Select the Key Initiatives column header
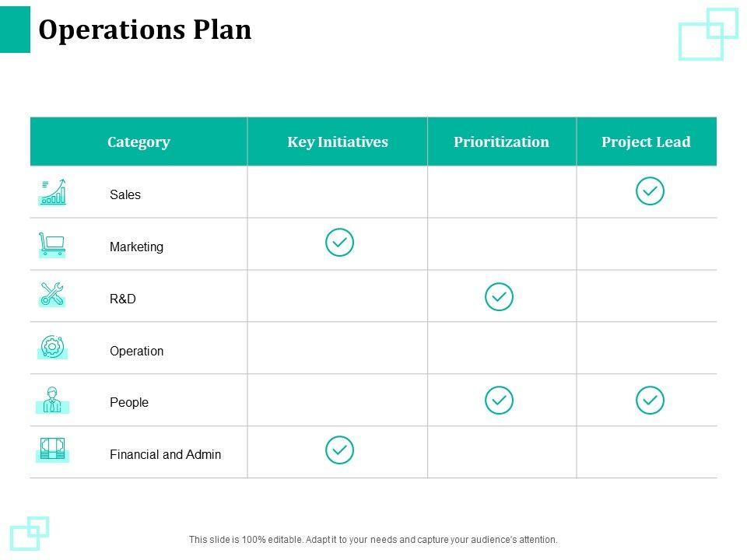747x560 pixels. [337, 142]
